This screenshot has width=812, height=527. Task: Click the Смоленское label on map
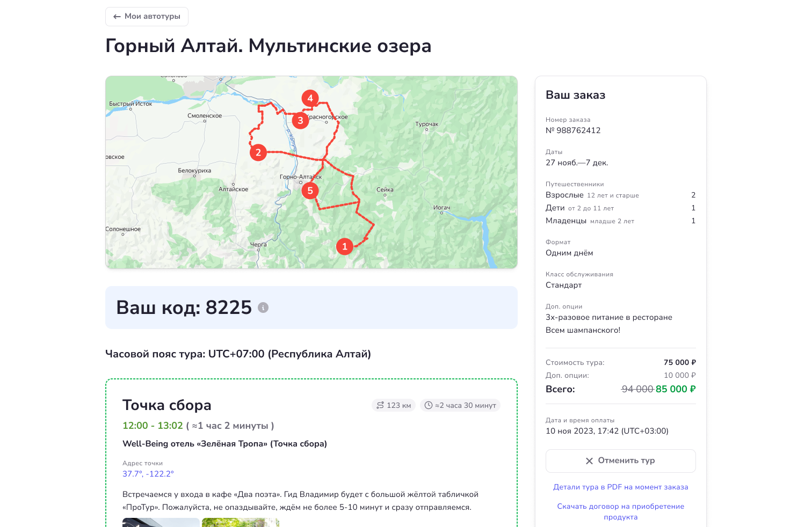tap(205, 115)
